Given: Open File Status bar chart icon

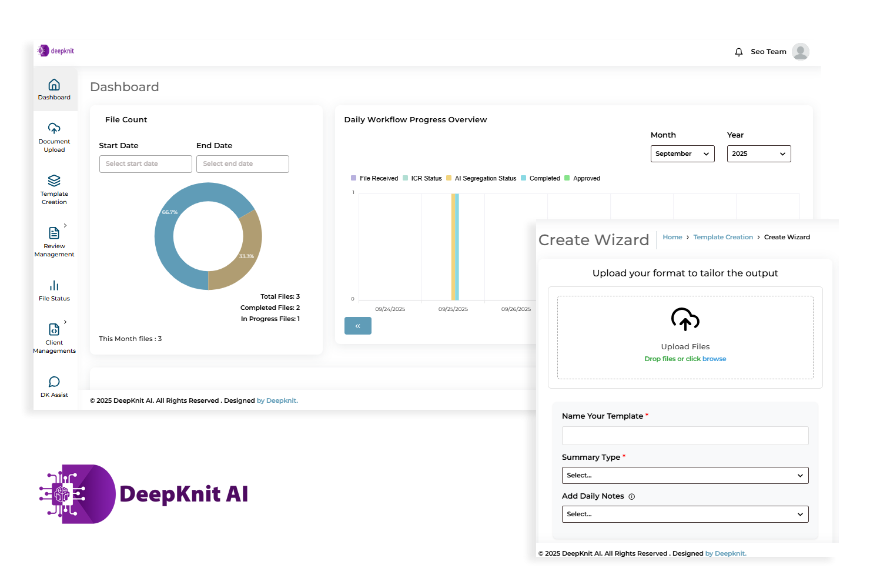Looking at the screenshot, I should [x=54, y=286].
